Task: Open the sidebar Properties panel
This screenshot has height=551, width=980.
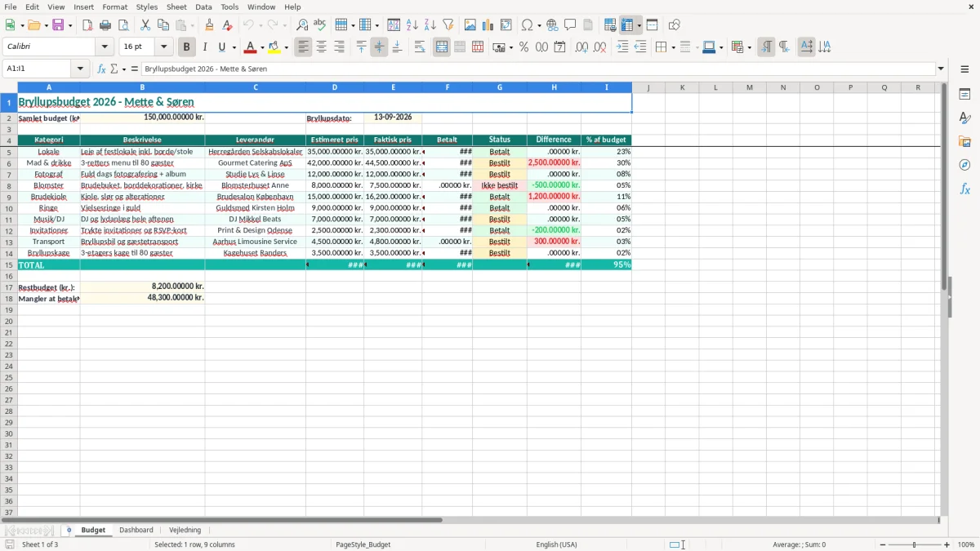Action: 964,95
